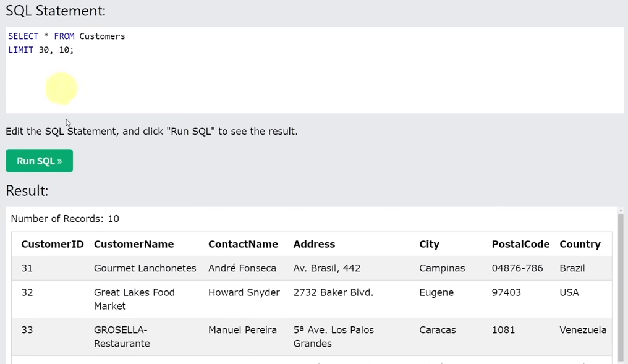628x364 pixels.
Task: Click the ContactName column header
Action: 243,244
